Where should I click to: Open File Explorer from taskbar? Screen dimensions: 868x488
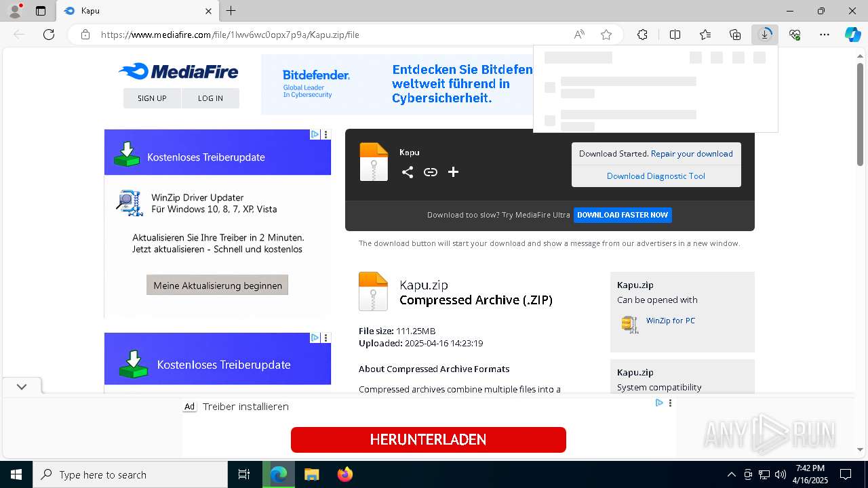[x=311, y=474]
